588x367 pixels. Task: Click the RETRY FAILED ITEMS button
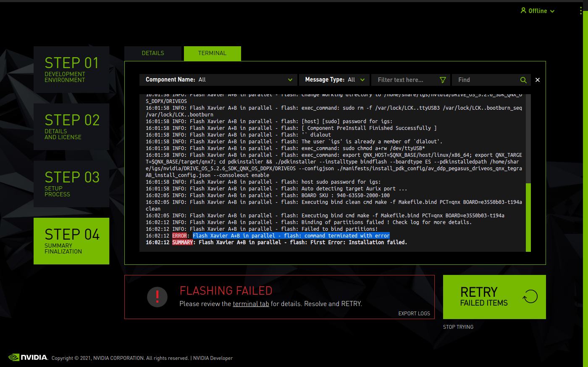point(494,297)
